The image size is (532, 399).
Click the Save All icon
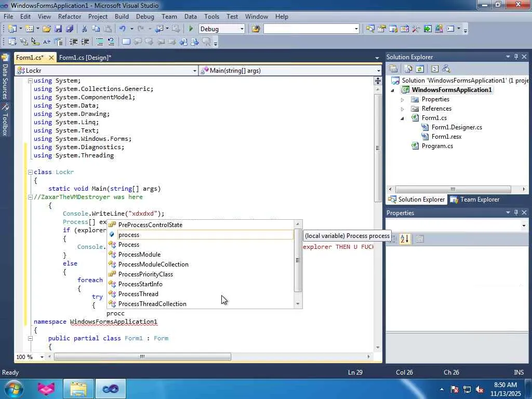coord(70,29)
